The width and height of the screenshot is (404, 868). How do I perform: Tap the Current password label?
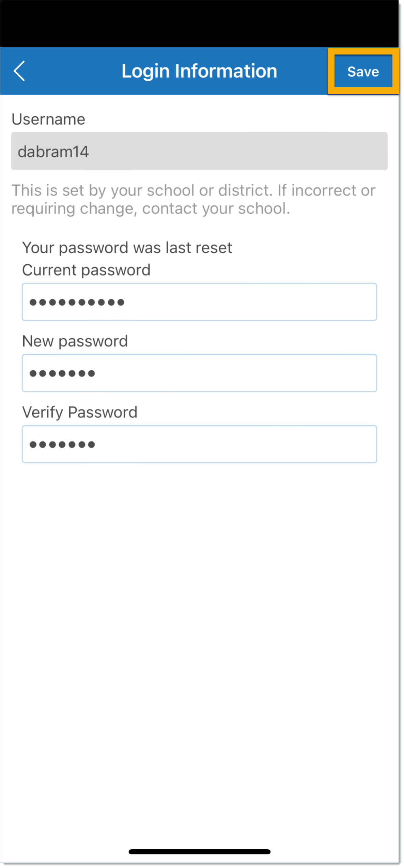click(86, 270)
